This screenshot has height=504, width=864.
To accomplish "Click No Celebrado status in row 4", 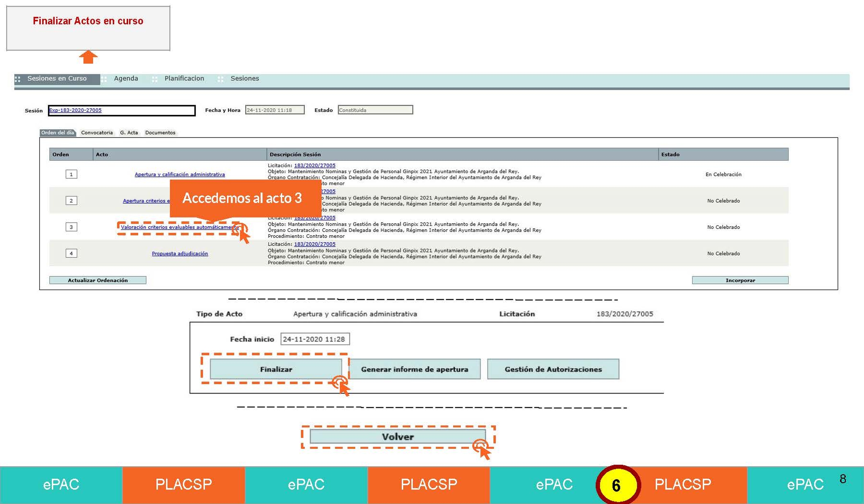I will point(723,253).
